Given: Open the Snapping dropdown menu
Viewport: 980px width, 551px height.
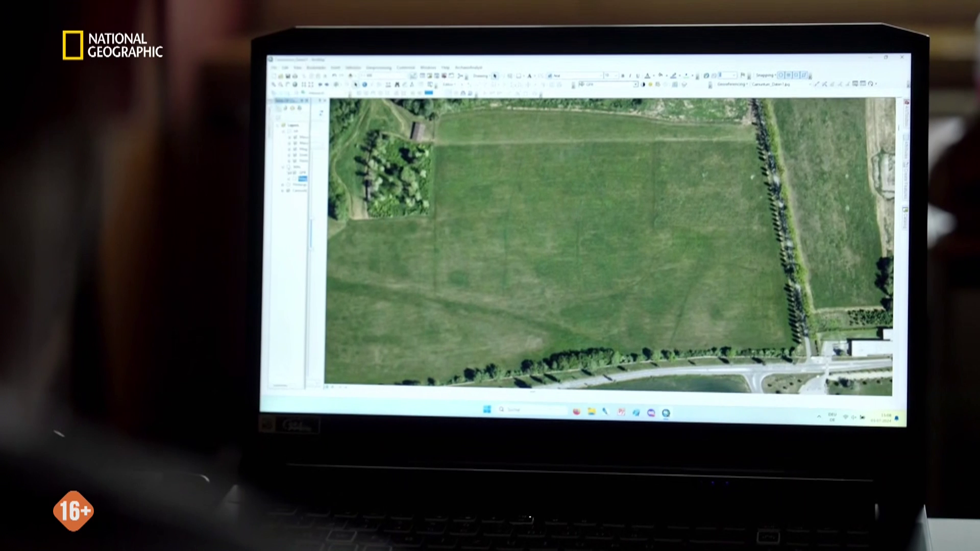Looking at the screenshot, I should [765, 76].
